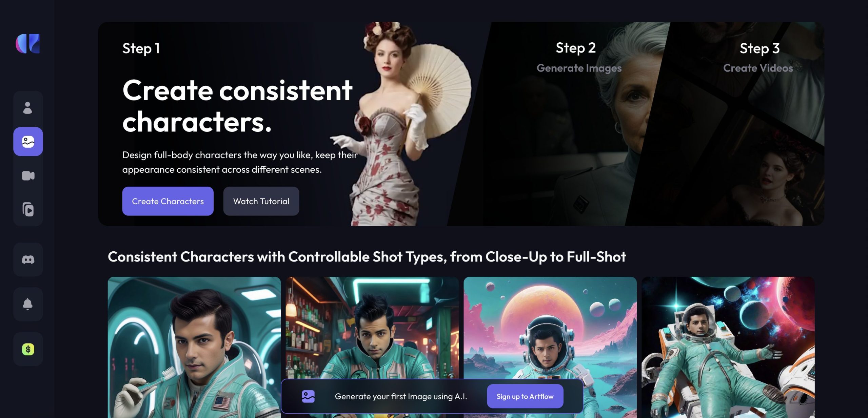The width and height of the screenshot is (868, 418).
Task: Click the Create Characters button
Action: coord(168,201)
